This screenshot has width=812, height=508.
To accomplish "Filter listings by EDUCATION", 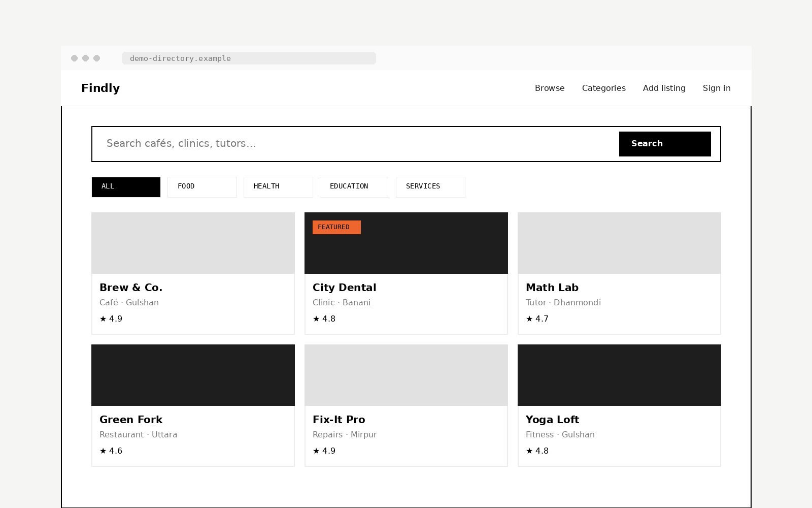I will [354, 187].
